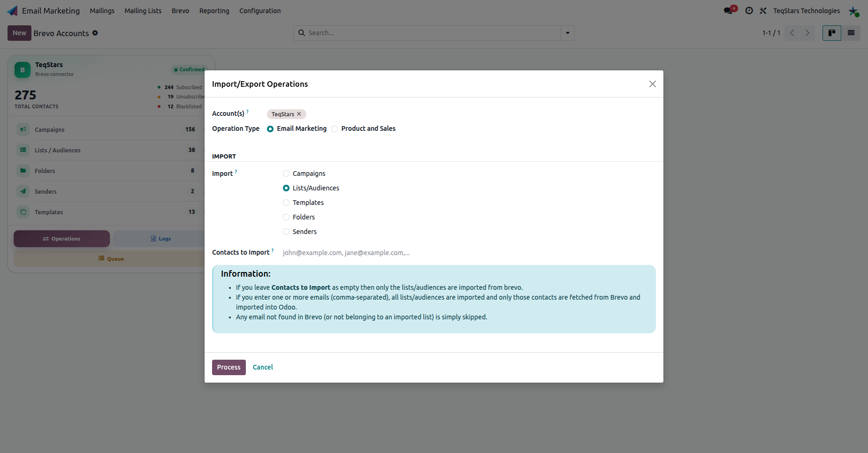Cancel the import dialog
This screenshot has height=453, width=868.
click(263, 367)
